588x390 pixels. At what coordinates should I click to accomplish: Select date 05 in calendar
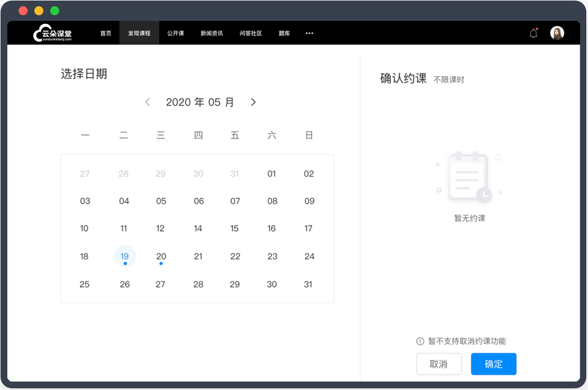pos(161,201)
